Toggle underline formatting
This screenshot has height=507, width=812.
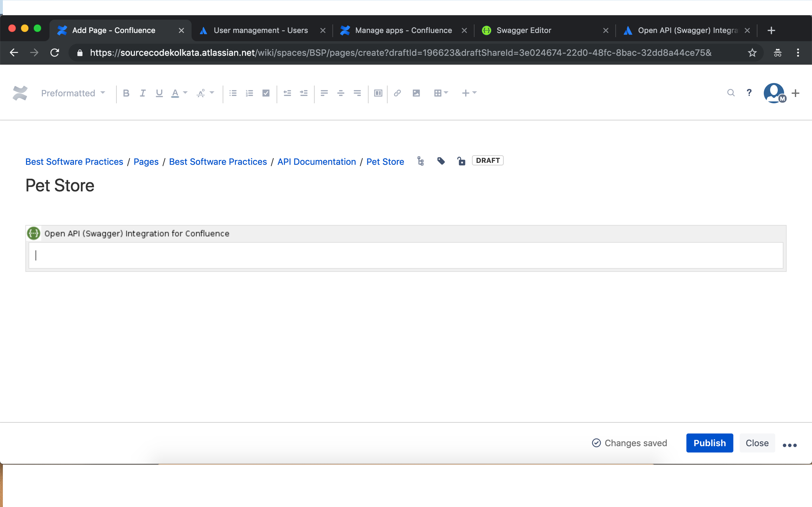(x=159, y=93)
